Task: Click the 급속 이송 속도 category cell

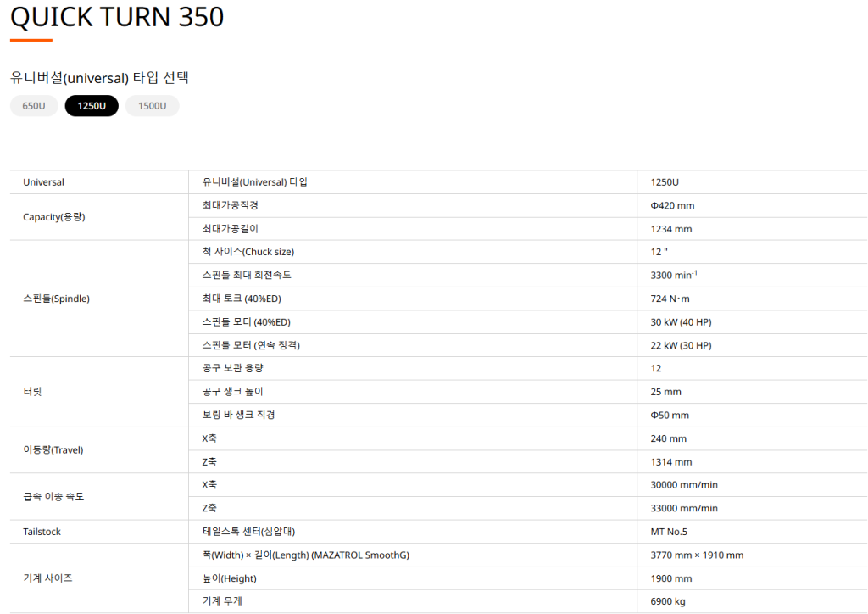Action: (x=53, y=496)
